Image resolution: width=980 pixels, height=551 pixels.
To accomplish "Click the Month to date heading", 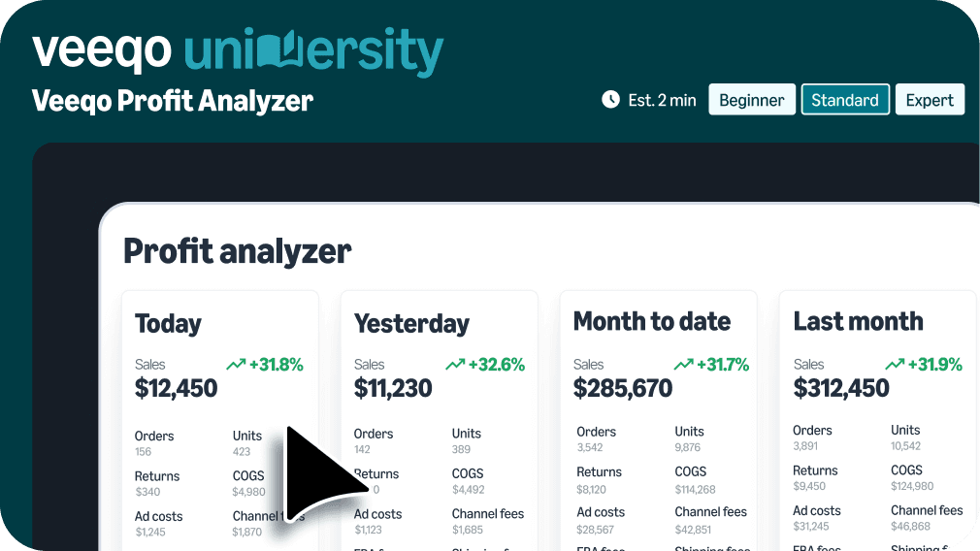I will (x=652, y=321).
